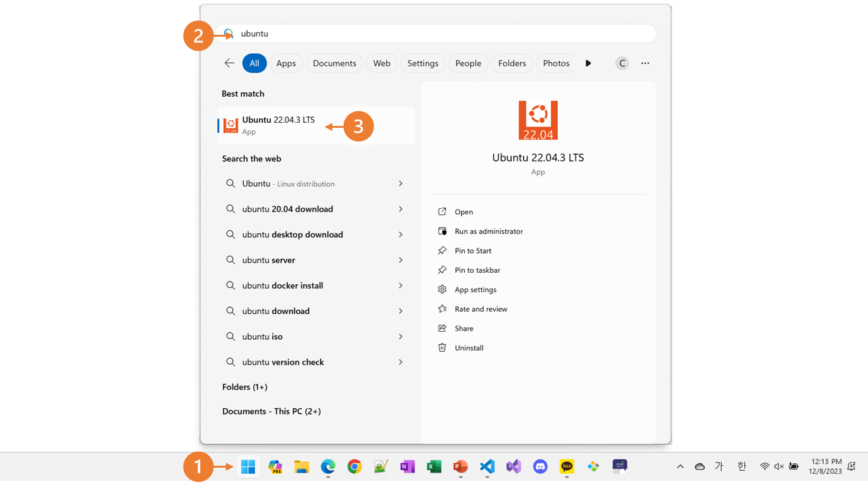Open the C account avatar
Image resolution: width=868 pixels, height=486 pixels.
point(622,63)
